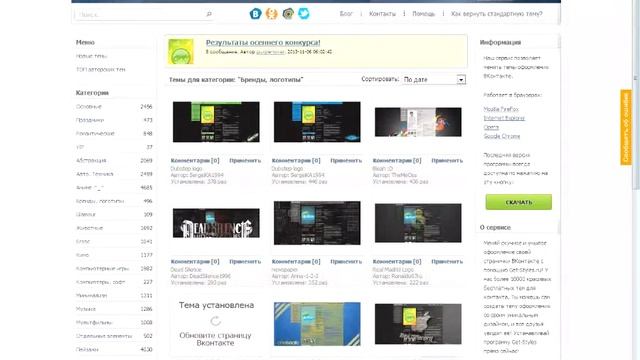This screenshot has height=360, width=640.
Task: Open the Internet Explorer browser link
Action: [504, 118]
